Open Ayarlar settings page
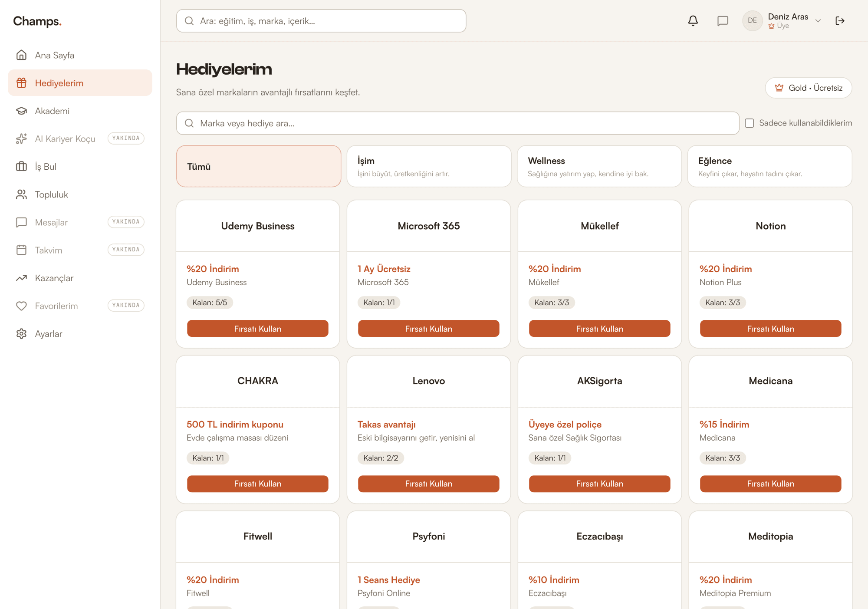The width and height of the screenshot is (868, 609). pyautogui.click(x=80, y=333)
